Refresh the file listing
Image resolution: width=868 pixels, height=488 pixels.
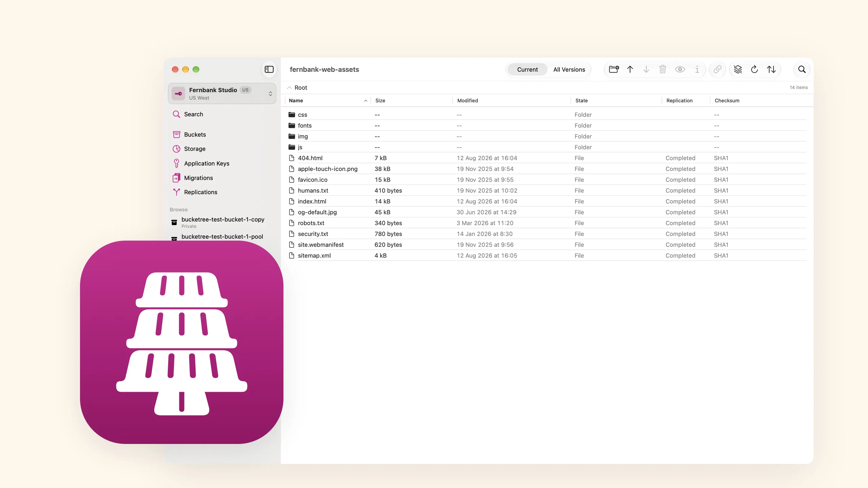coord(754,69)
